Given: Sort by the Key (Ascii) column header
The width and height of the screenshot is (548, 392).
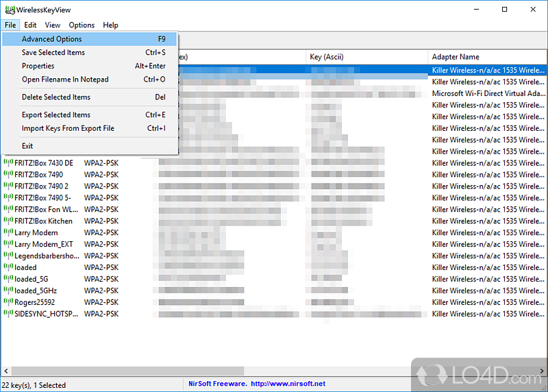Looking at the screenshot, I should [x=367, y=57].
